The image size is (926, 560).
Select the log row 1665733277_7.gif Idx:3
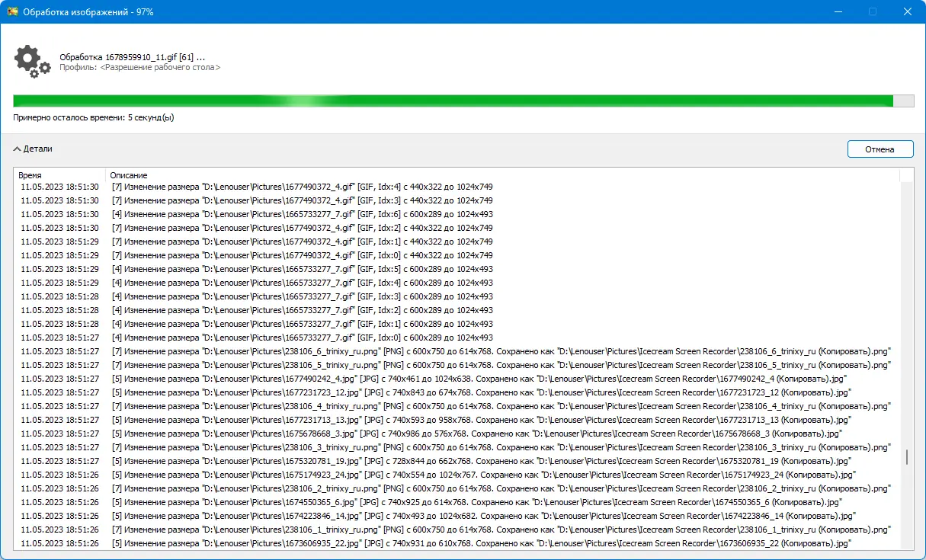coord(457,296)
